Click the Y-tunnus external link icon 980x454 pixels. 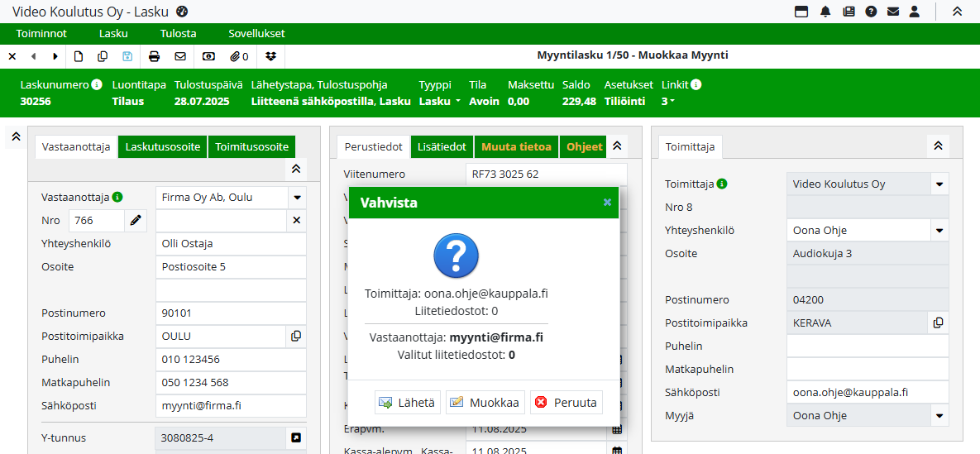296,437
